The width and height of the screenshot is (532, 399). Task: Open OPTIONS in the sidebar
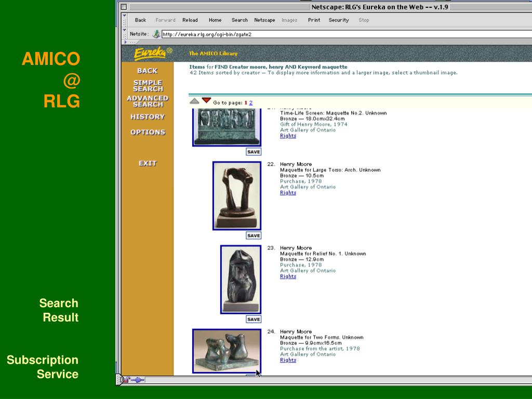148,132
